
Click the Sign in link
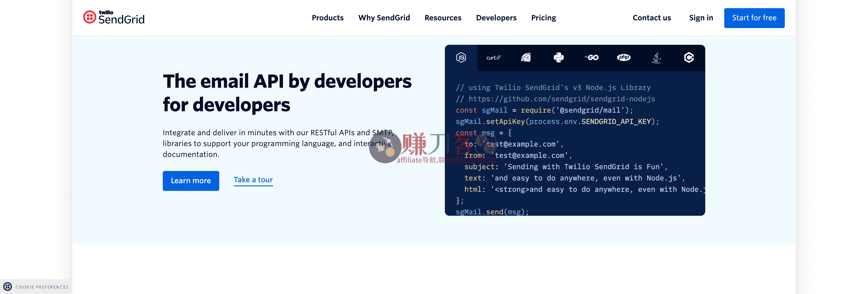701,18
